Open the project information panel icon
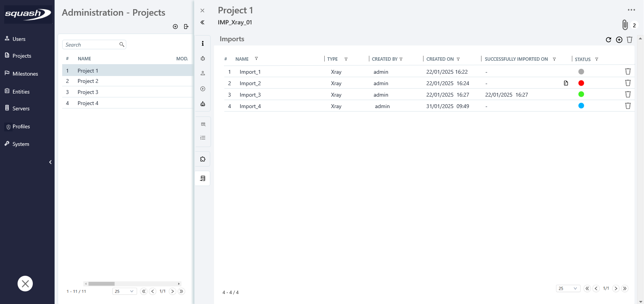Viewport: 644px width, 304px height. click(203, 44)
